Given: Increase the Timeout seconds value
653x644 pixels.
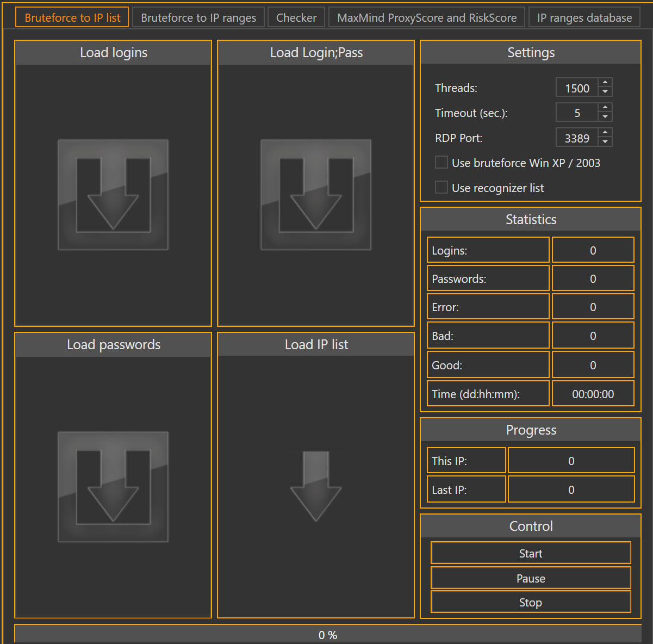Looking at the screenshot, I should click(x=605, y=108).
